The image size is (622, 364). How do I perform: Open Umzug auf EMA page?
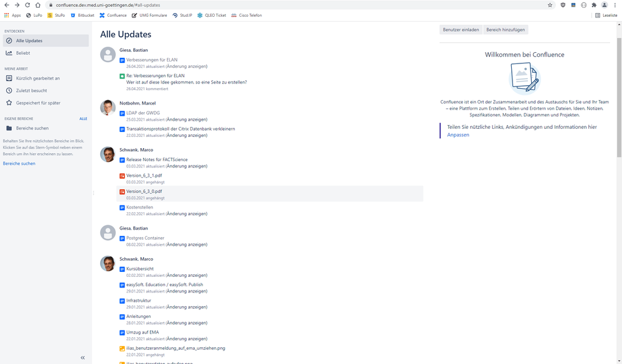(143, 332)
